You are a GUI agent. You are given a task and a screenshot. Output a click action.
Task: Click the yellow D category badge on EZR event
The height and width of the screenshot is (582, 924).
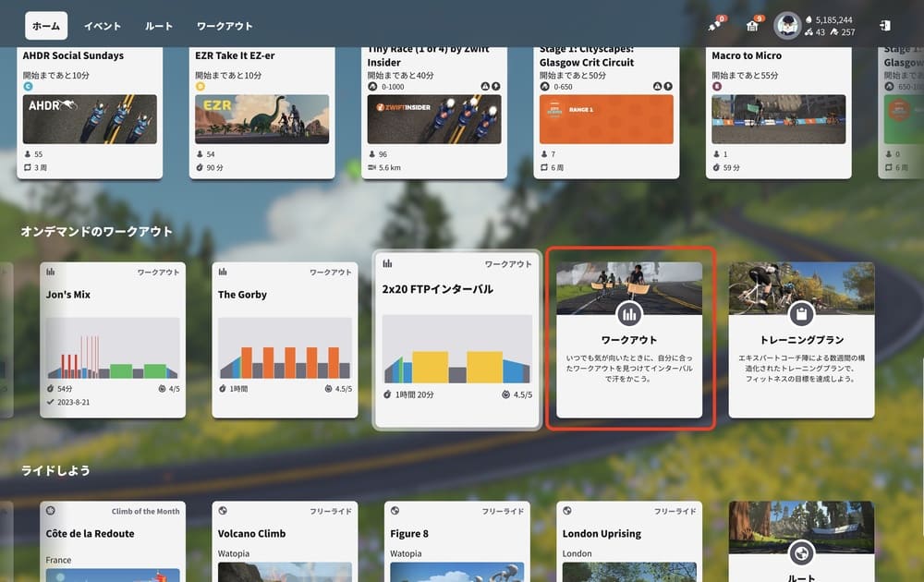(201, 86)
